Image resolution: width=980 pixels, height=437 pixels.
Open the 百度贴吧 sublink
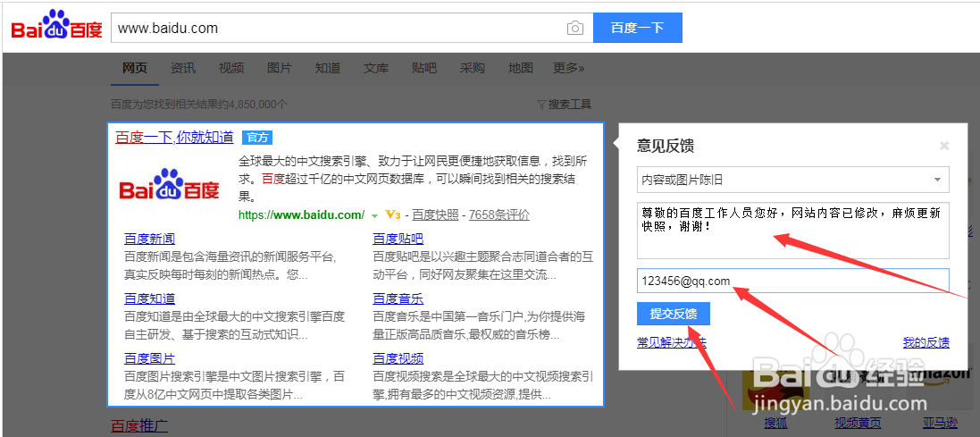pyautogui.click(x=398, y=239)
